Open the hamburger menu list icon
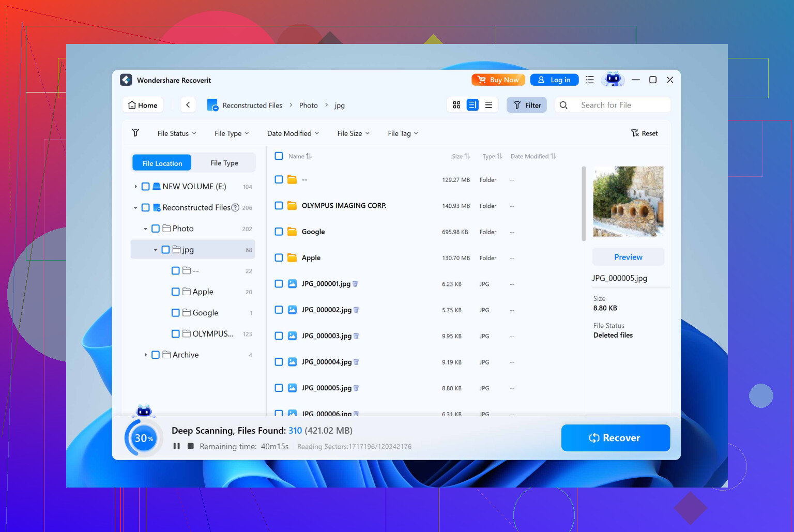794x532 pixels. coord(590,80)
